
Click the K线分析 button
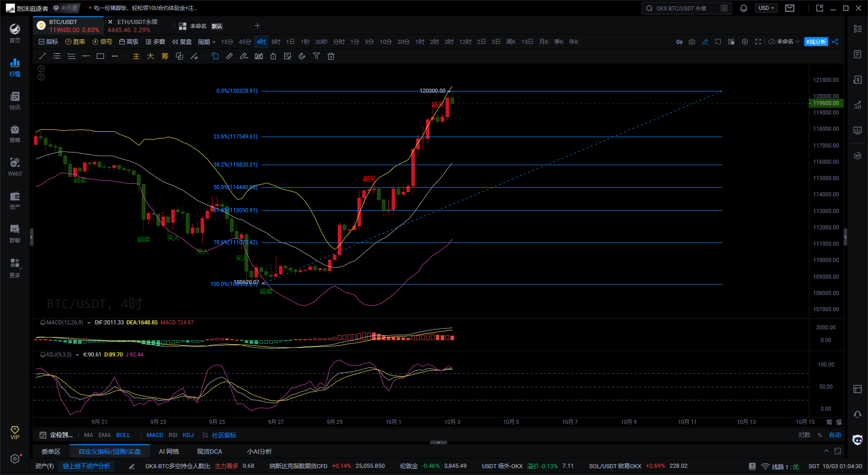tap(816, 42)
